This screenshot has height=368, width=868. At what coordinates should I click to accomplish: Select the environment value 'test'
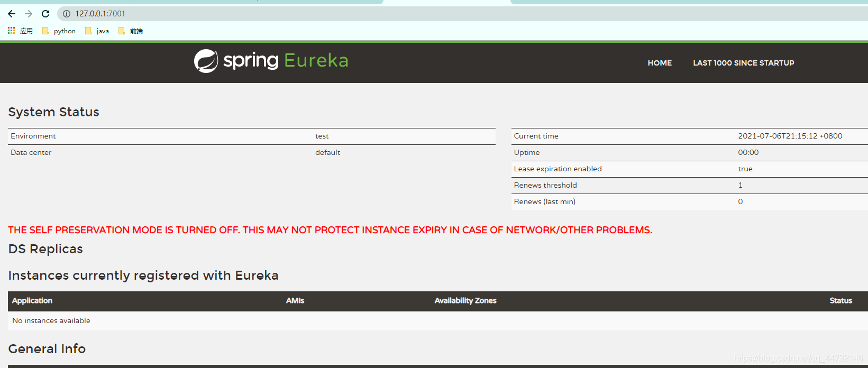pyautogui.click(x=322, y=136)
